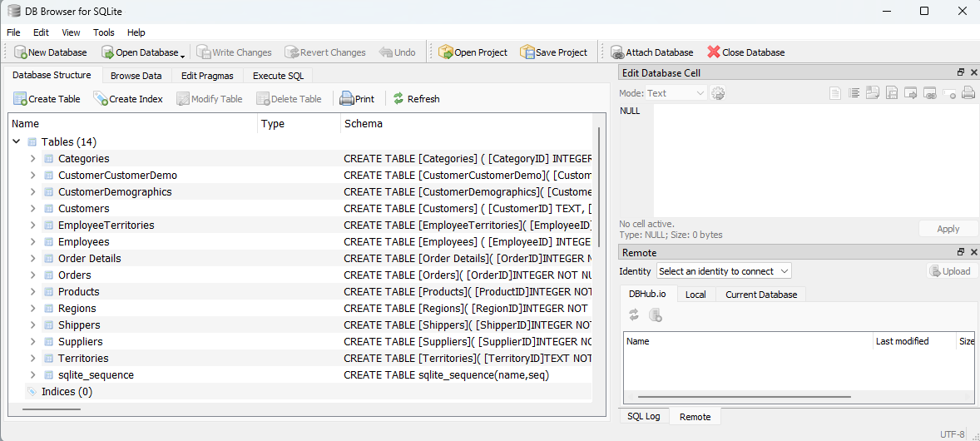Click the Open Project icon
Viewport: 980px width, 441px height.
[x=446, y=52]
